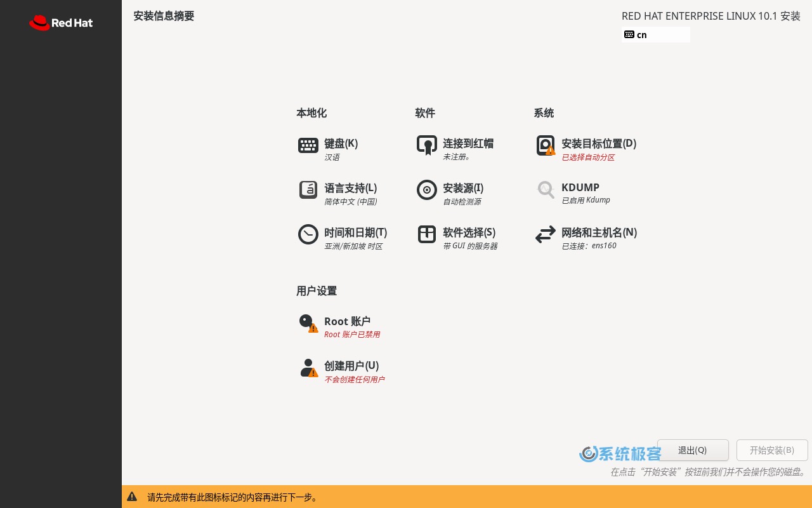Open 创建用户(U) settings
Viewport: 812px width, 508px height.
tap(351, 366)
